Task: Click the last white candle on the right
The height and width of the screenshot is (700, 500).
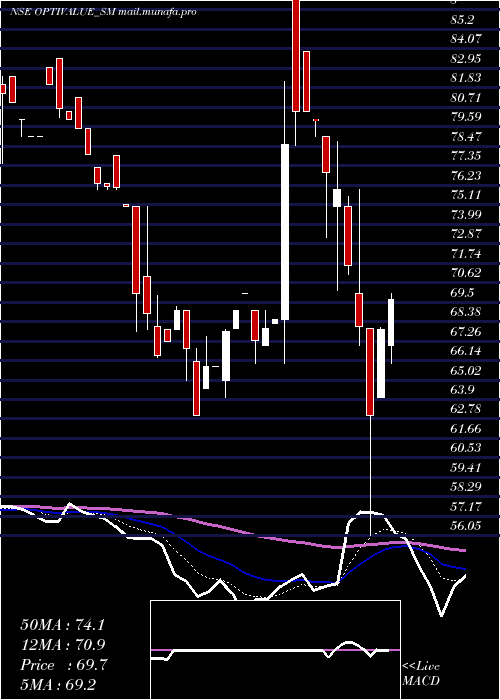Action: coord(391,322)
